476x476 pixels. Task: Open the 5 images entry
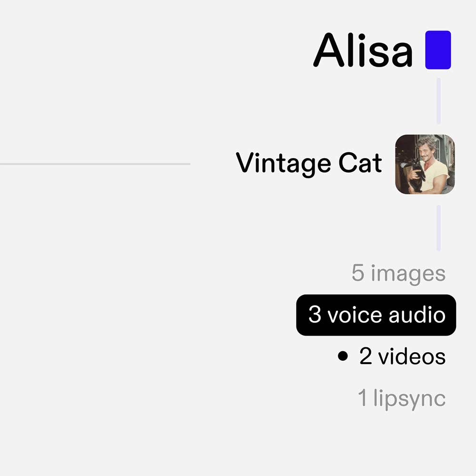398,274
